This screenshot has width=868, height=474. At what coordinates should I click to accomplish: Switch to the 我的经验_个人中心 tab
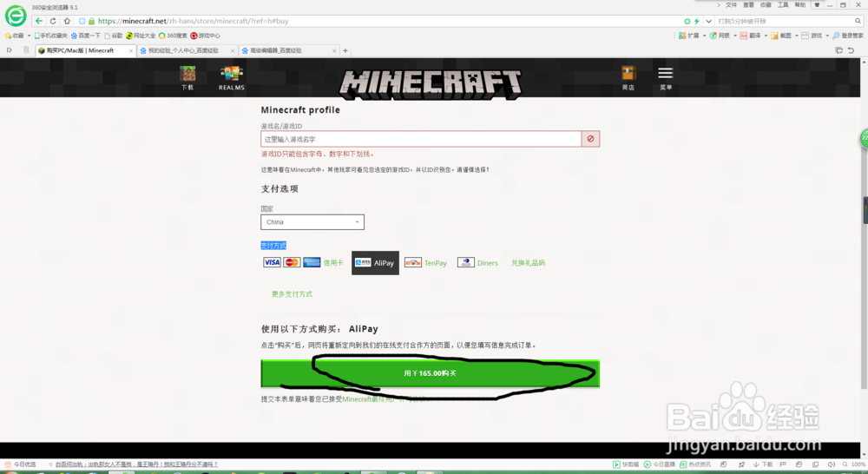tap(187, 50)
